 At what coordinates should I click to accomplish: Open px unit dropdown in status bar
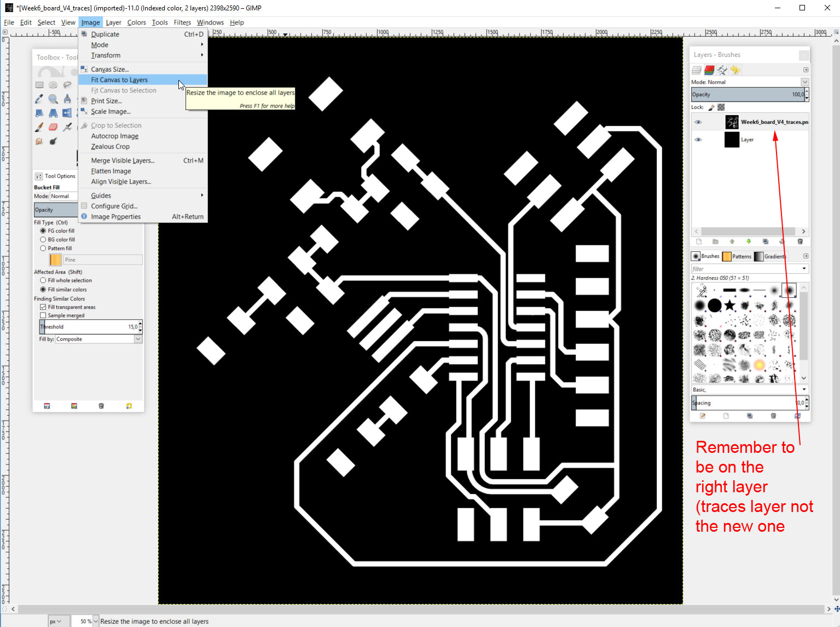(x=59, y=621)
